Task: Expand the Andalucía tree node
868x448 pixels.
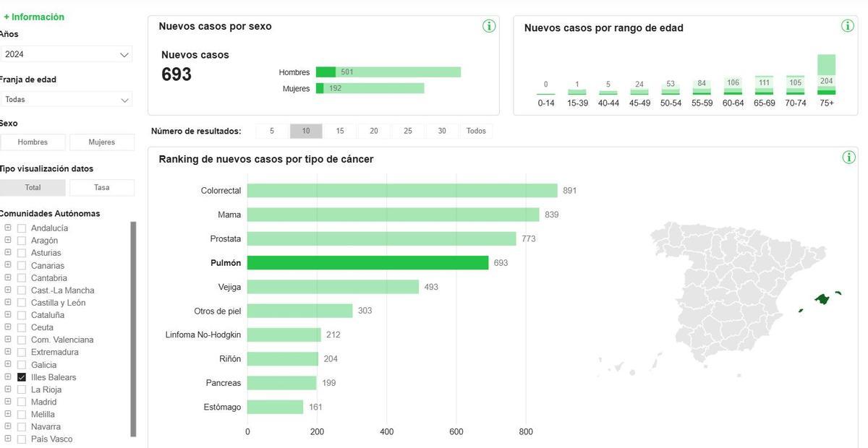Action: [x=8, y=228]
